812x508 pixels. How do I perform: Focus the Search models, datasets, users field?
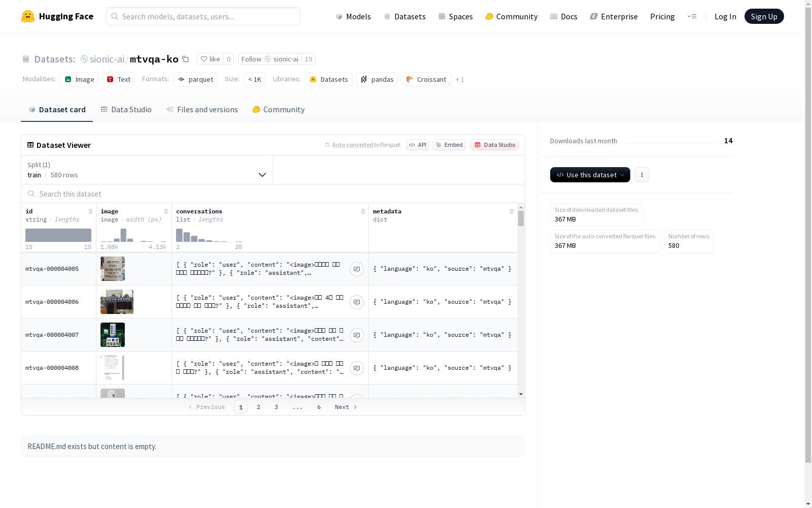[203, 16]
